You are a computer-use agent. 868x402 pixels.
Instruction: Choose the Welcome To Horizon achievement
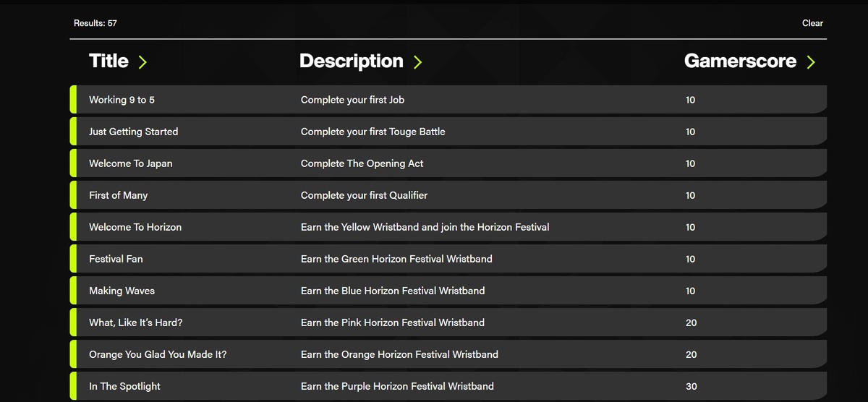coord(135,227)
